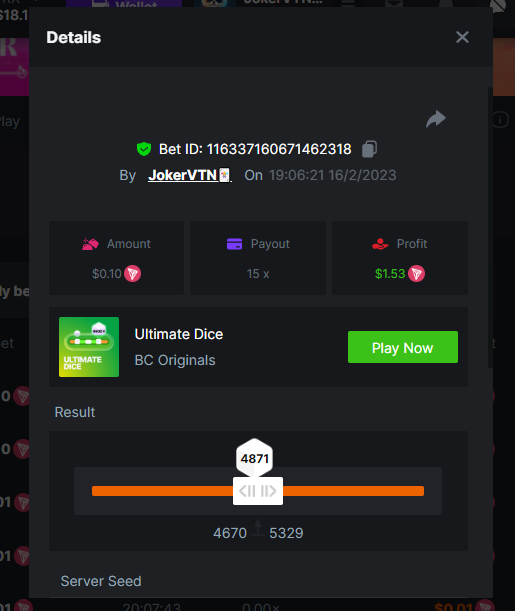Click the orange slider track left side
The width and height of the screenshot is (515, 611).
click(162, 491)
